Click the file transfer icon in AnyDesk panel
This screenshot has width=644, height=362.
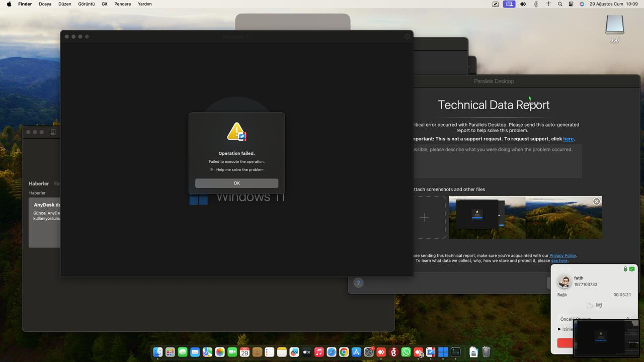coord(590,305)
